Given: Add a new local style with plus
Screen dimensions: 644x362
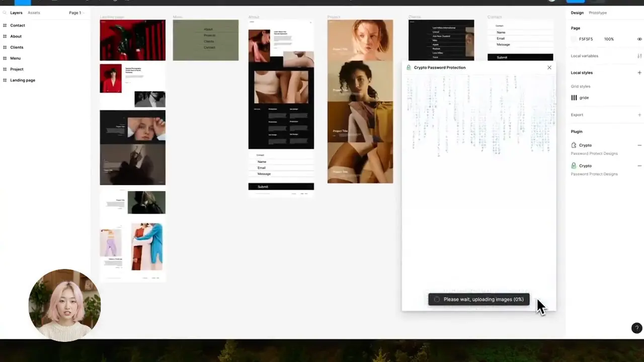Looking at the screenshot, I should click(639, 73).
